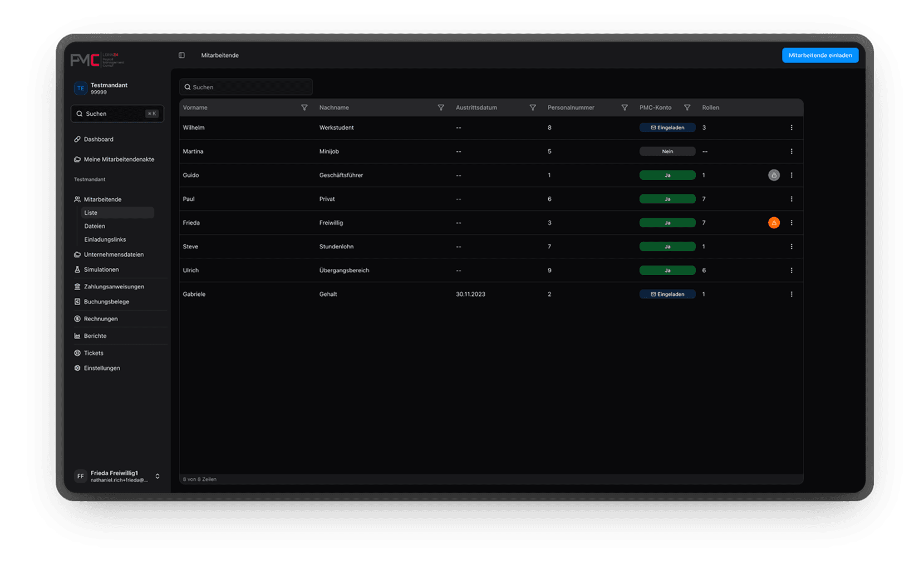Click the gray lock icon in Guido's row

click(774, 175)
